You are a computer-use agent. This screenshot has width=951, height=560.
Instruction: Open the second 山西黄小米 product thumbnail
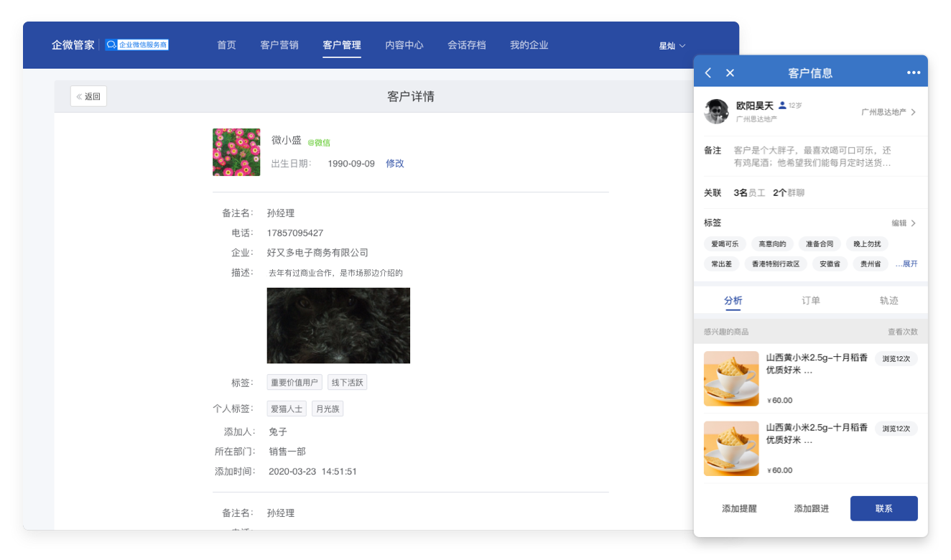[x=731, y=449]
